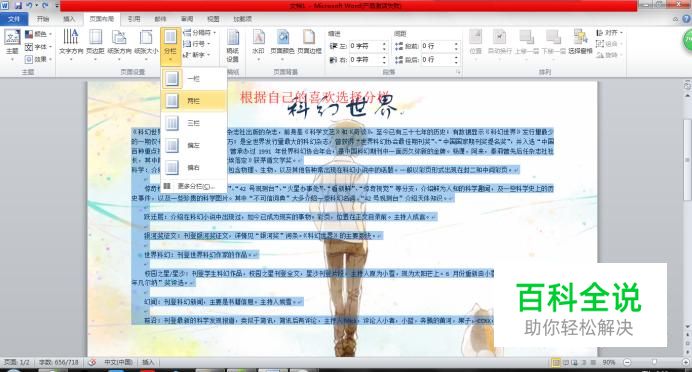The image size is (692, 372).
Task: Adjust the zoom slider in status bar
Action: 654,362
